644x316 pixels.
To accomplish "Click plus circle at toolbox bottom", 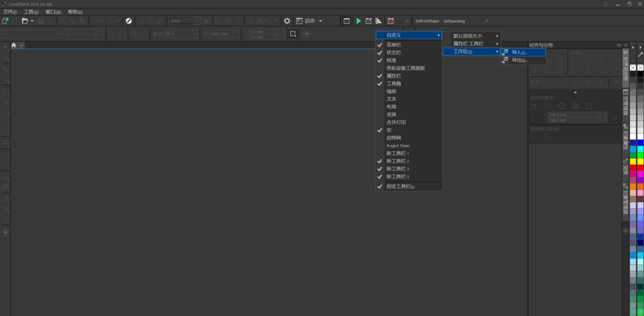I will point(5,232).
